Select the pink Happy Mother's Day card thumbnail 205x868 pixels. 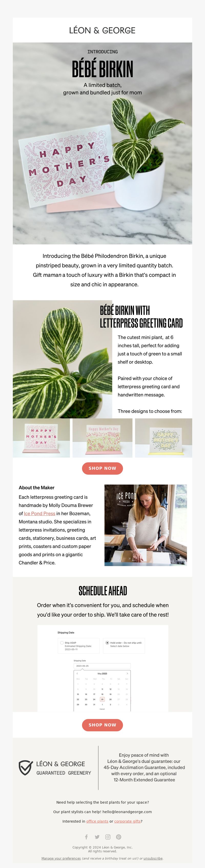(x=42, y=438)
